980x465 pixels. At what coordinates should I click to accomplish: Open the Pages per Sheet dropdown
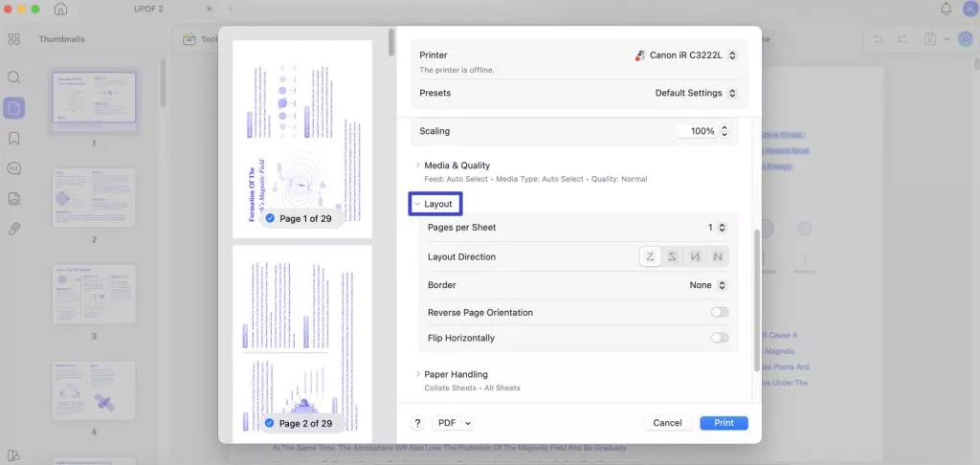pos(717,228)
